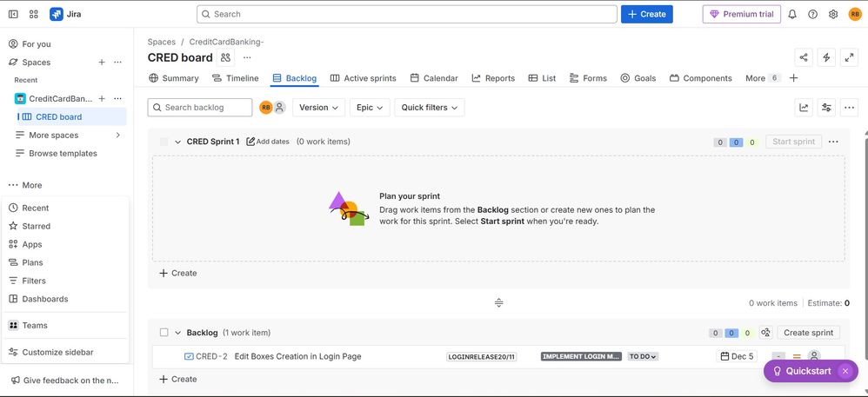The height and width of the screenshot is (397, 868).
Task: Open the backlog toolbar three-dots menu
Action: [x=849, y=108]
